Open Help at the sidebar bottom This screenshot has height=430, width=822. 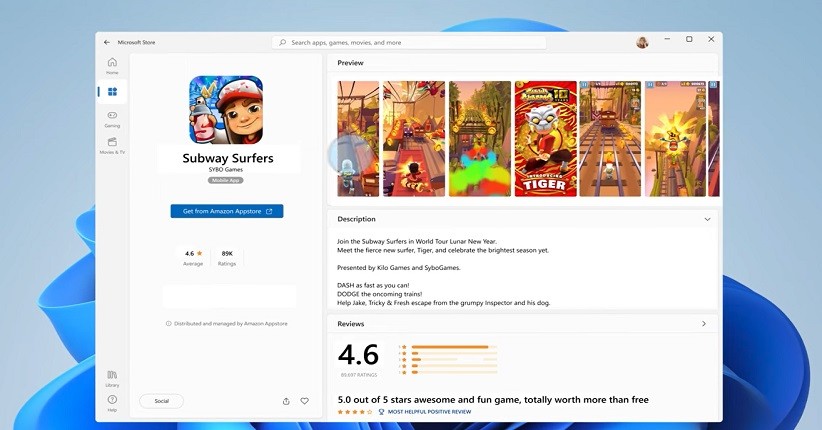[112, 403]
